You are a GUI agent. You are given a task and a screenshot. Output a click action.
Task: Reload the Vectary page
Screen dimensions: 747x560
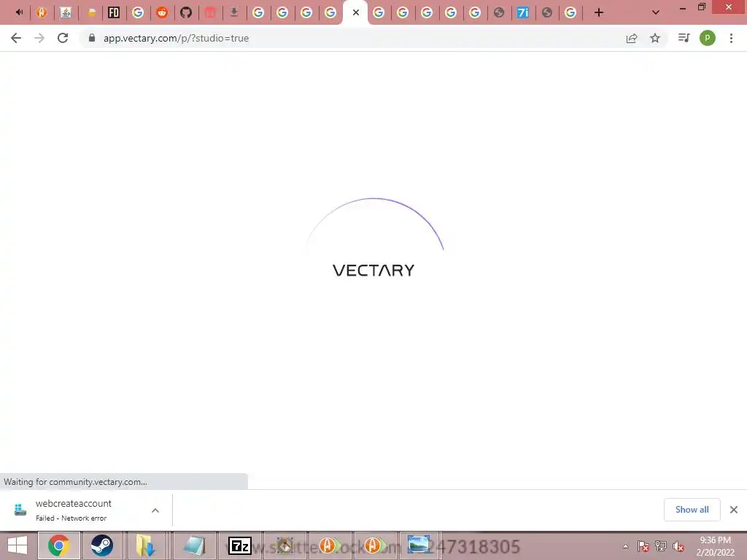click(x=63, y=38)
